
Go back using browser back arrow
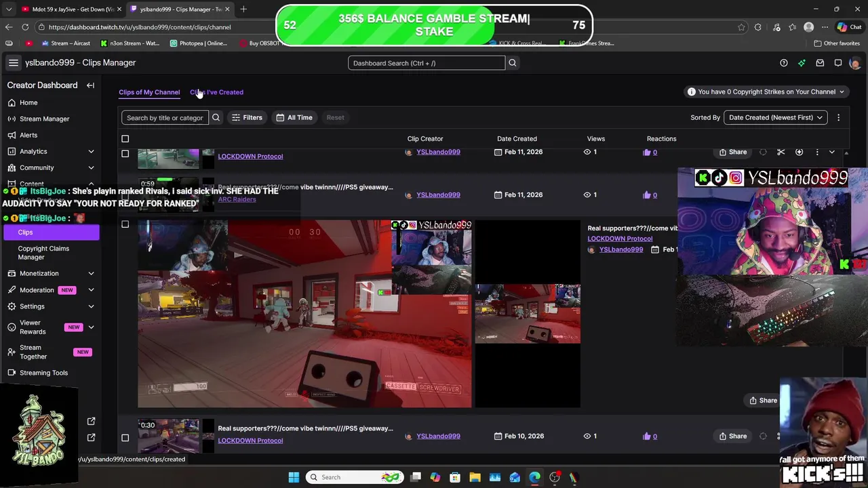pos(9,27)
